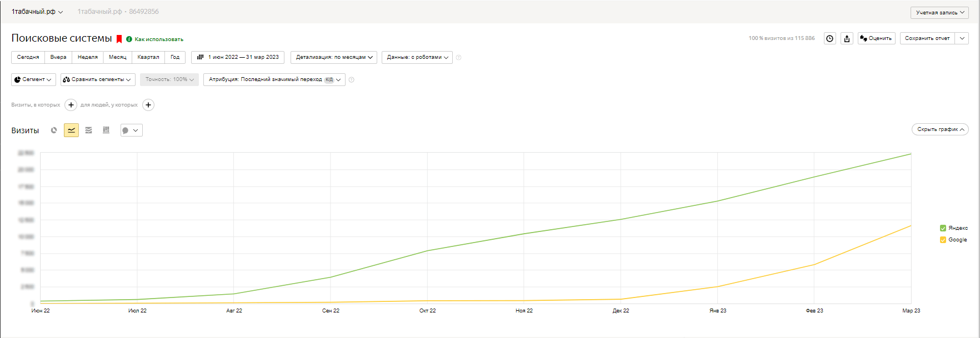Image resolution: width=980 pixels, height=338 pixels.
Task: Click the clock icon button for report history
Action: (830, 38)
